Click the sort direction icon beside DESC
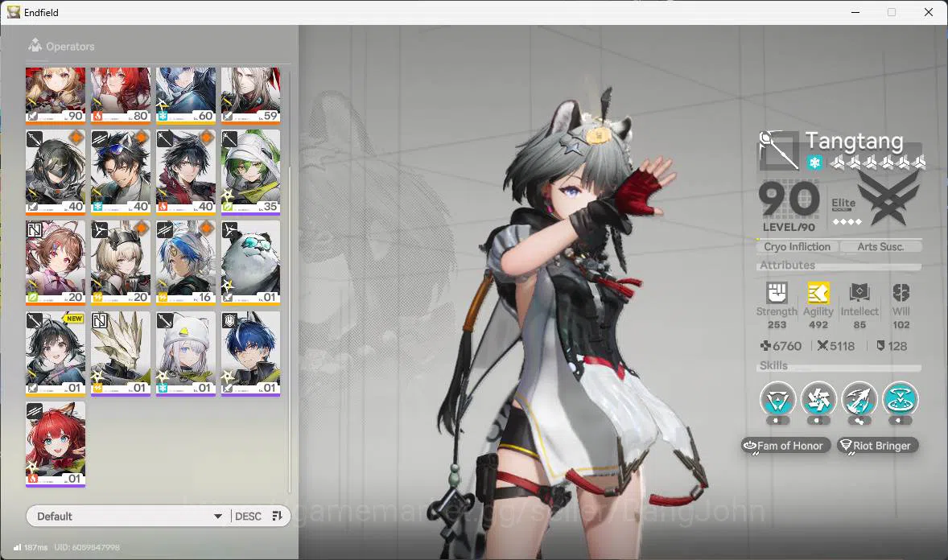This screenshot has height=560, width=948. pos(278,516)
